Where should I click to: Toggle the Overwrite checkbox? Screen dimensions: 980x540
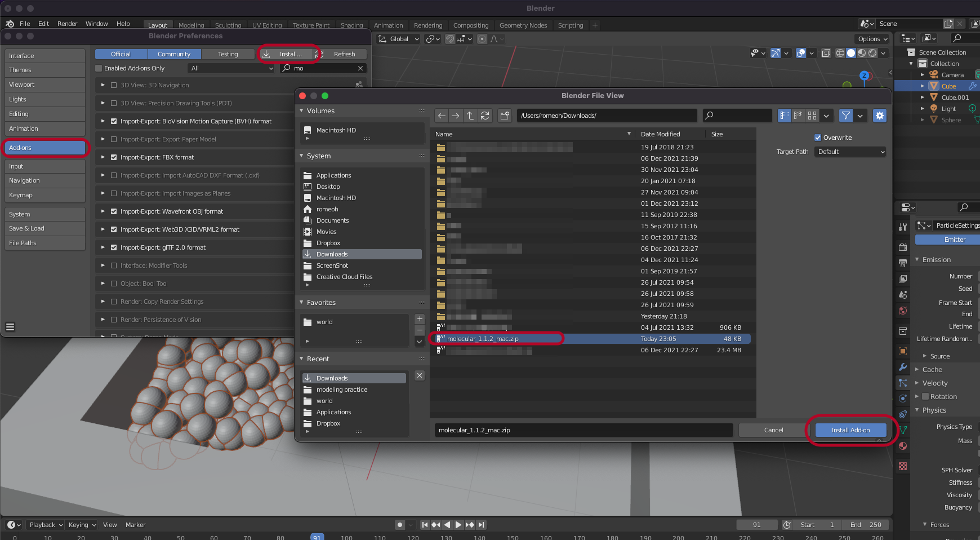818,138
